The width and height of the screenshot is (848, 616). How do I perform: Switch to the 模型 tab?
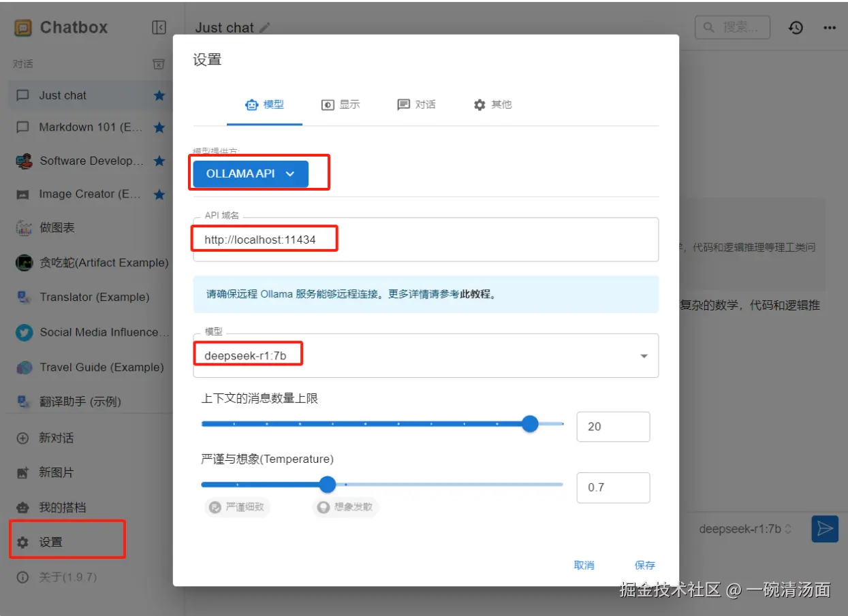(x=264, y=105)
